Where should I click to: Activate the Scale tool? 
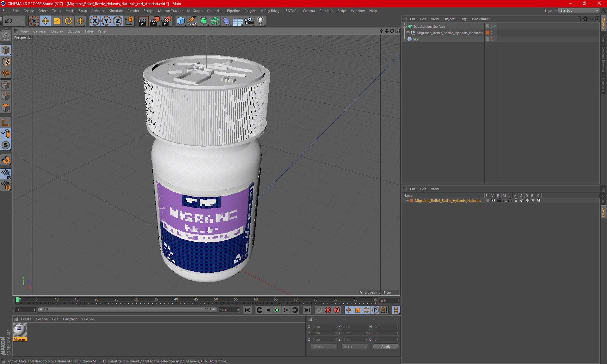57,21
